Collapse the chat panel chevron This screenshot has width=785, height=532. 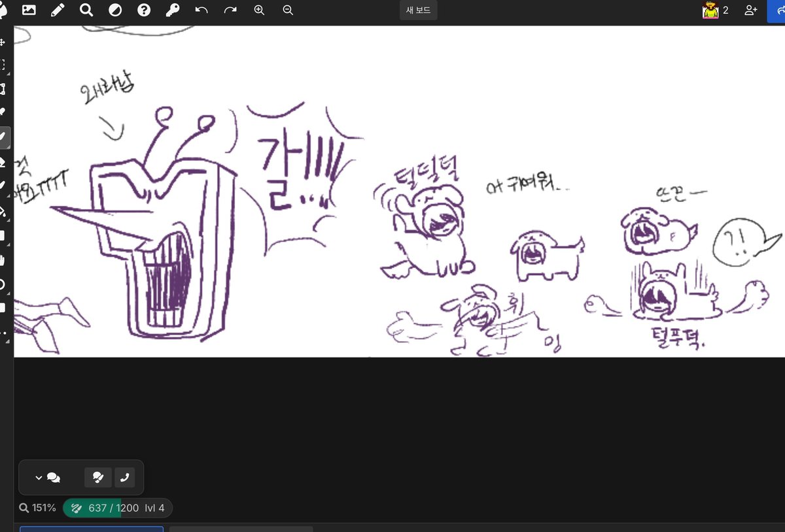(x=39, y=478)
